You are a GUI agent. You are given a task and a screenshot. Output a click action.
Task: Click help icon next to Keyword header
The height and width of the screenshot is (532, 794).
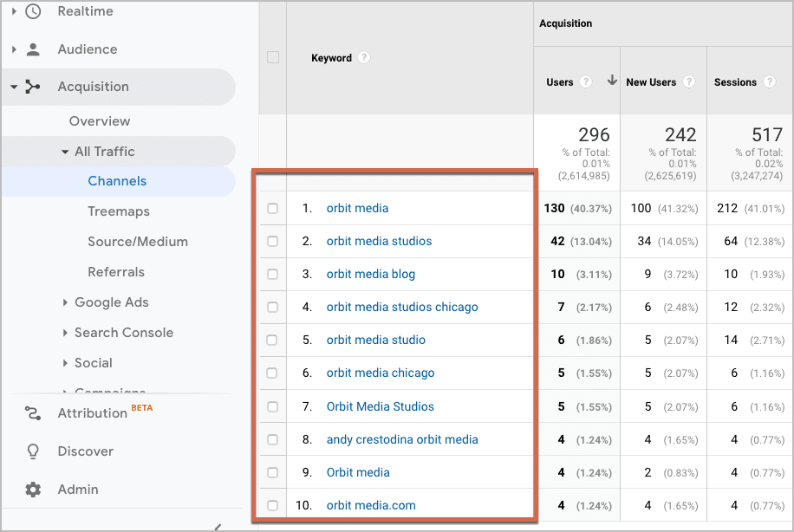coord(364,58)
